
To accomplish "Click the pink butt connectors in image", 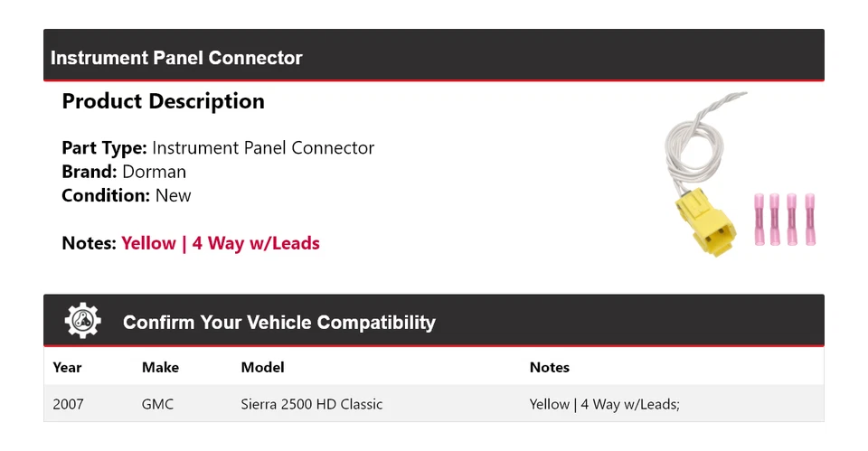I will tap(783, 219).
